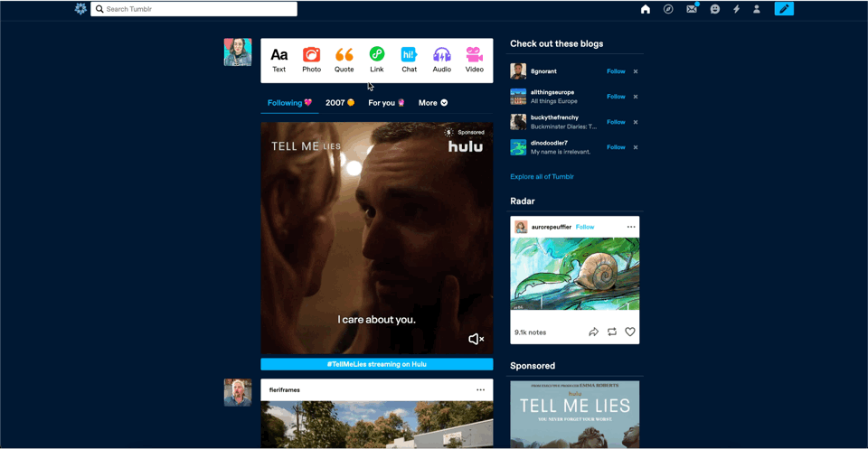Dismiss the dinodoodler7 recommendation
This screenshot has height=449, width=868.
point(636,147)
